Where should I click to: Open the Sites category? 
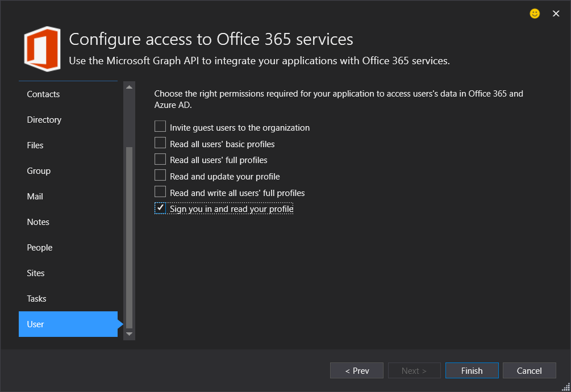36,273
